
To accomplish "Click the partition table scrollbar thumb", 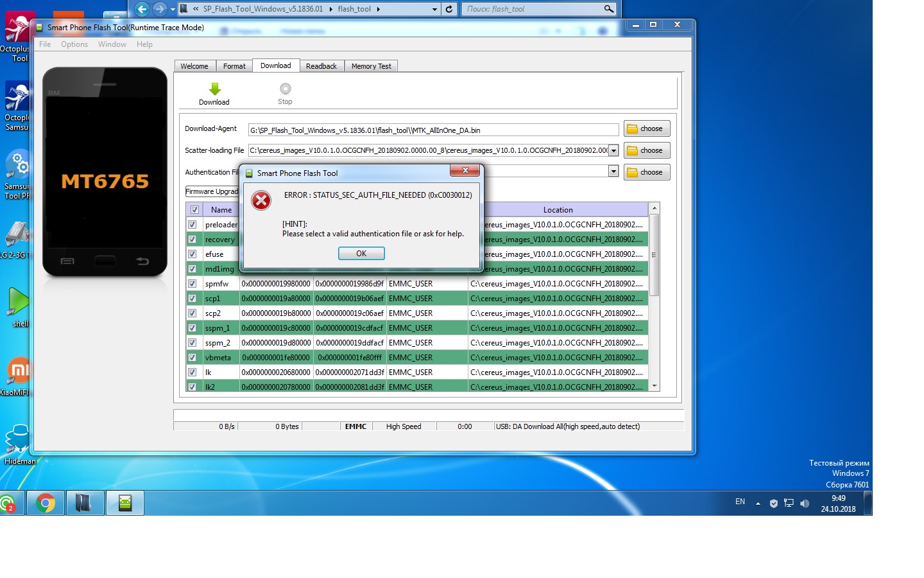I will tap(654, 254).
